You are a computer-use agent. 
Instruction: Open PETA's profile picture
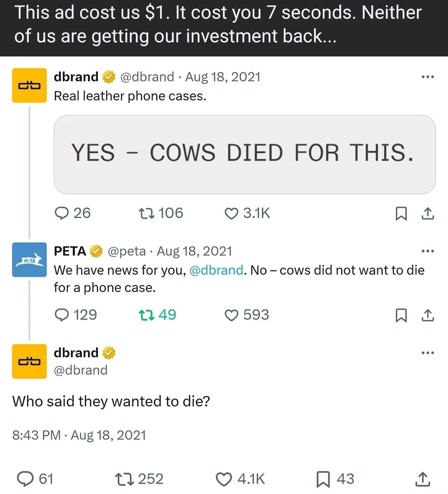click(29, 260)
